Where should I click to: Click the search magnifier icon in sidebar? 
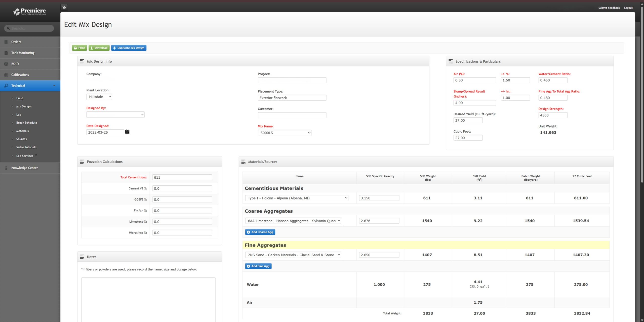[x=8, y=28]
